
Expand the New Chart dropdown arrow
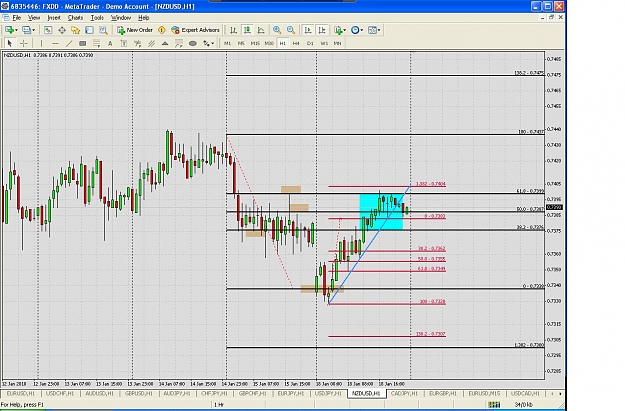(16, 30)
